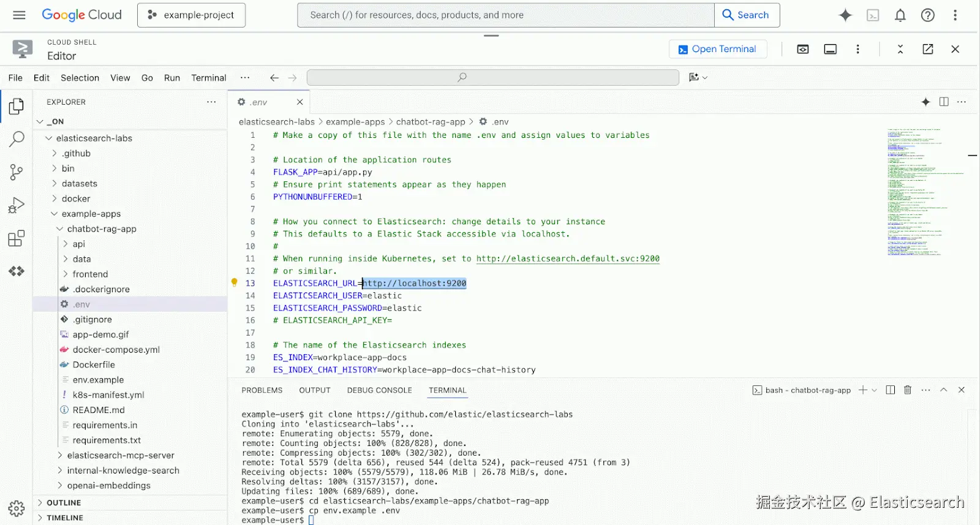Split the editor to the right
Image resolution: width=980 pixels, height=525 pixels.
click(x=944, y=102)
